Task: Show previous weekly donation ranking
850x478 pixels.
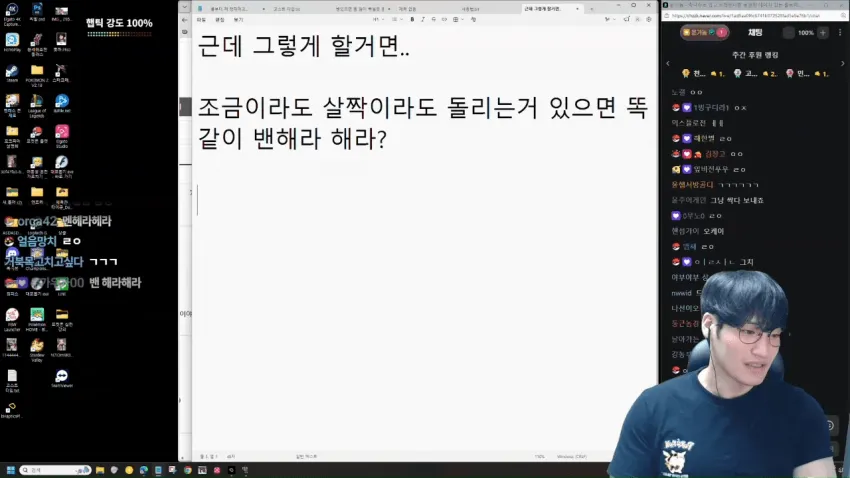Action: [668, 63]
